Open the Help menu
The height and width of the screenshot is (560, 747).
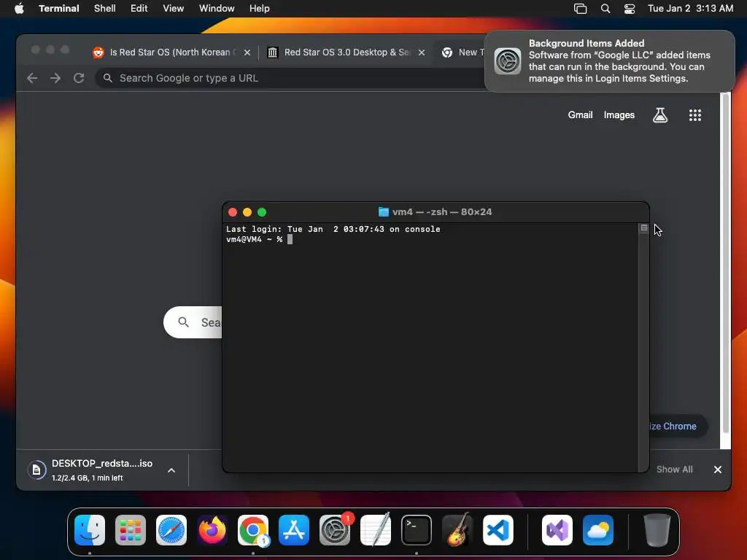pos(259,8)
